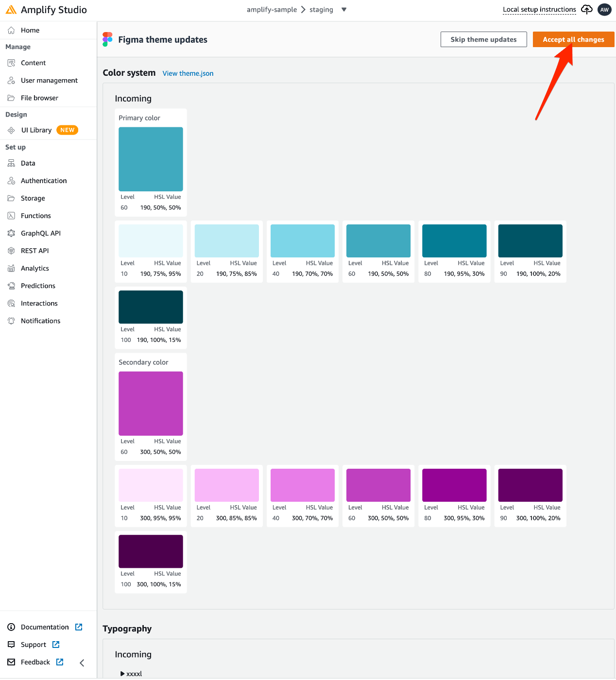The height and width of the screenshot is (680, 616).
Task: Open GraphQL API section
Action: [x=41, y=233]
